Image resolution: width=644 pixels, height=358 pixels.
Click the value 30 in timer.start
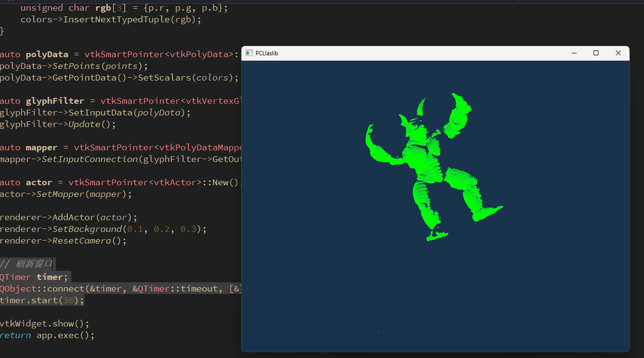tap(68, 300)
